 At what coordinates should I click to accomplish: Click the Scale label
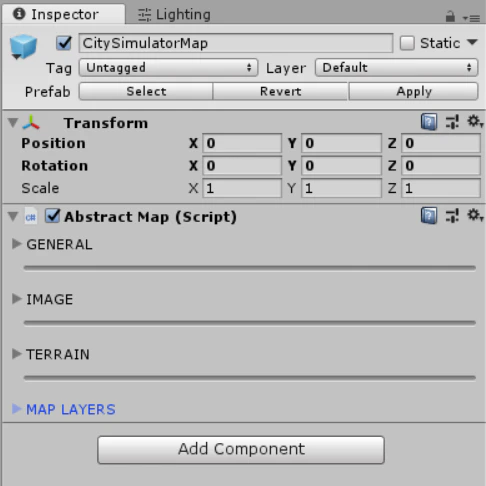click(x=40, y=188)
